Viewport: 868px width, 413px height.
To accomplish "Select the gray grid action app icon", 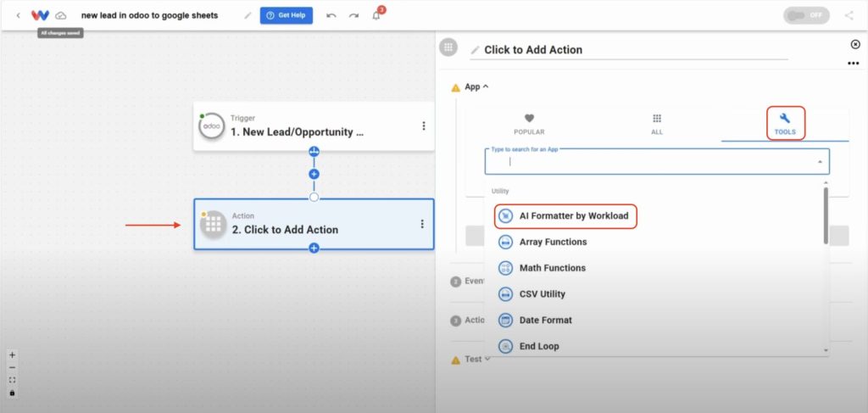I will 214,224.
